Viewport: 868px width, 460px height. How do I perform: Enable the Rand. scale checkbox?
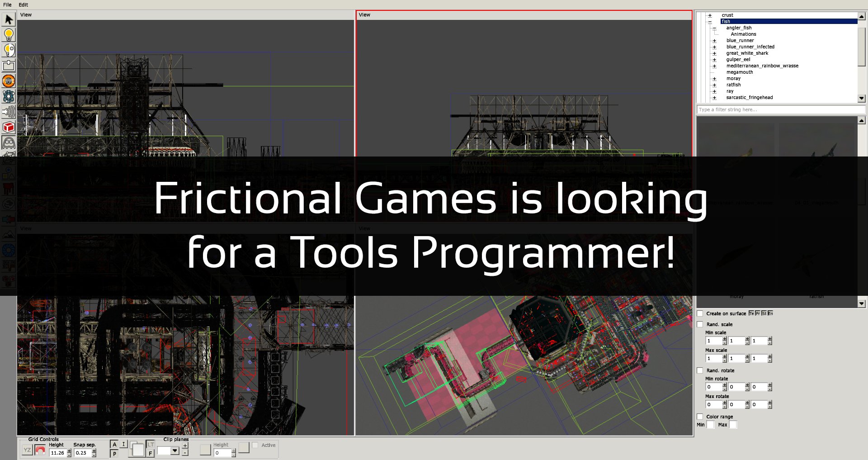[x=700, y=324]
